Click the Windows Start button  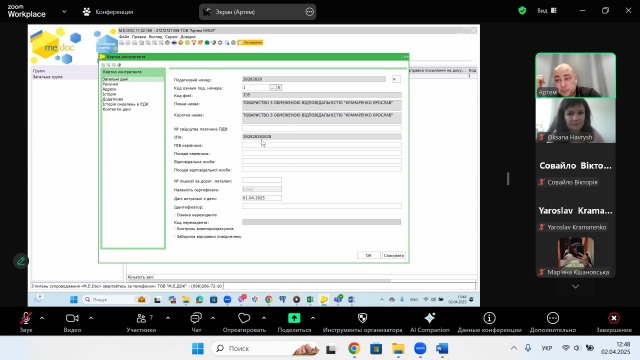[198, 348]
